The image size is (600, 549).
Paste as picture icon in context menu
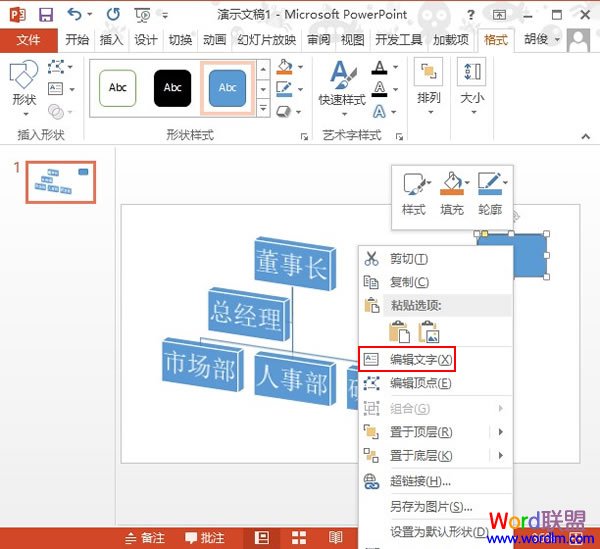(429, 331)
